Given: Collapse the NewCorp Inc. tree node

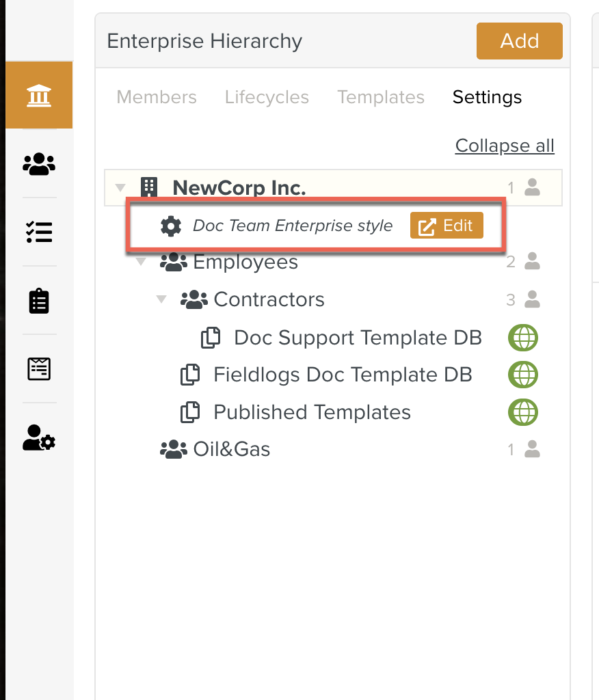Looking at the screenshot, I should pyautogui.click(x=121, y=187).
